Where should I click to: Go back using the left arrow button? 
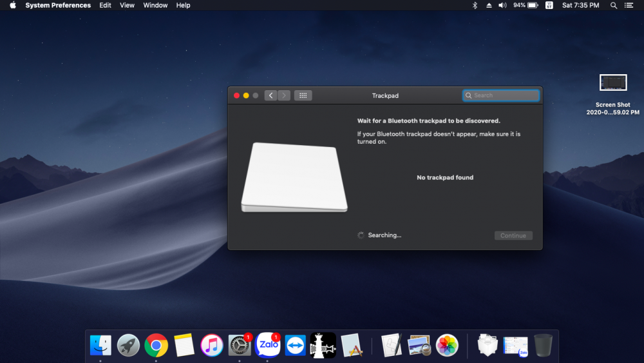point(271,95)
